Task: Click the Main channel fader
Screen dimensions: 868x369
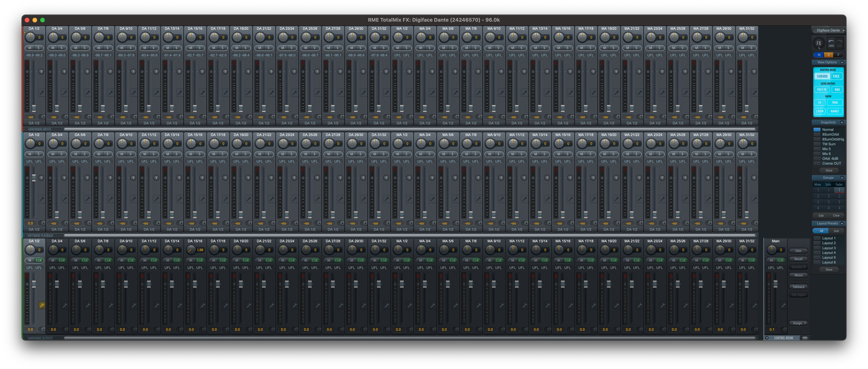Action: pyautogui.click(x=775, y=284)
